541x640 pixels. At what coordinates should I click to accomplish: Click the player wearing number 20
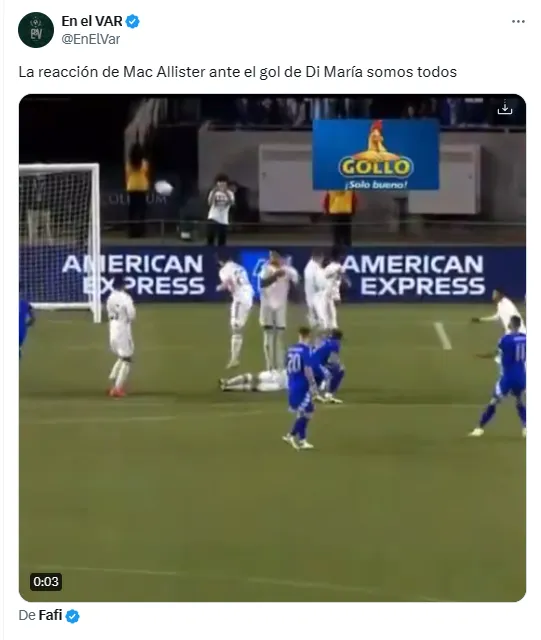click(299, 388)
